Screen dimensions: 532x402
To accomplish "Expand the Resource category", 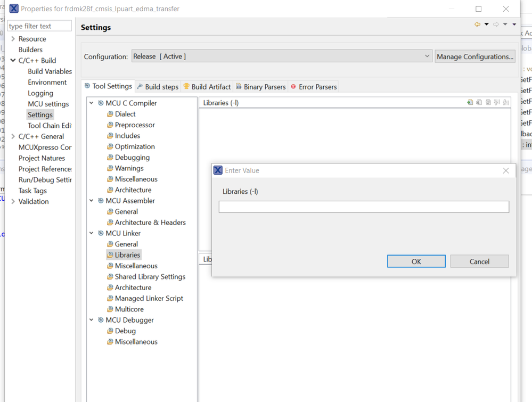I will pos(13,39).
